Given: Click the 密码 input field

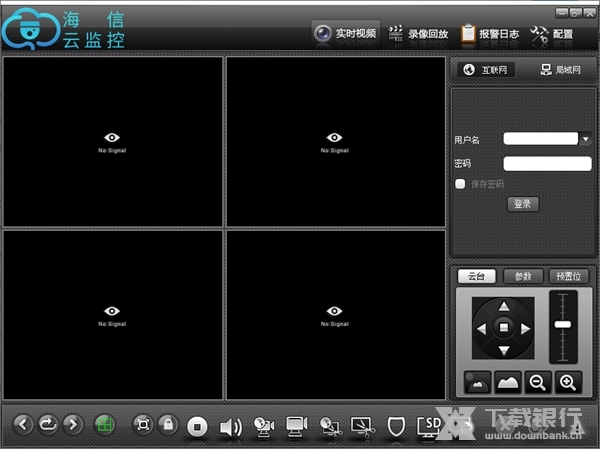Looking at the screenshot, I should pyautogui.click(x=547, y=163).
